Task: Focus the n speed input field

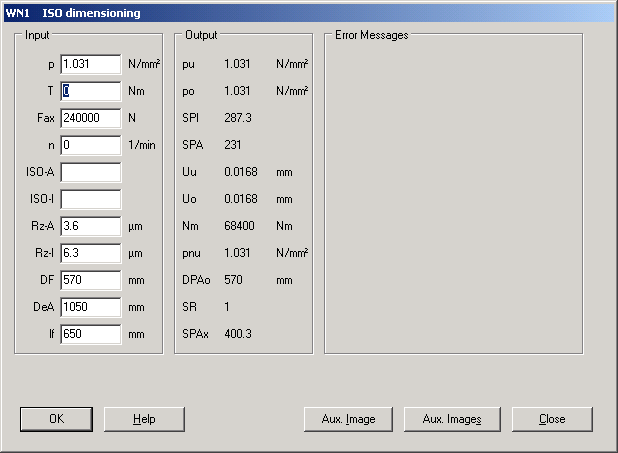Action: pos(90,145)
